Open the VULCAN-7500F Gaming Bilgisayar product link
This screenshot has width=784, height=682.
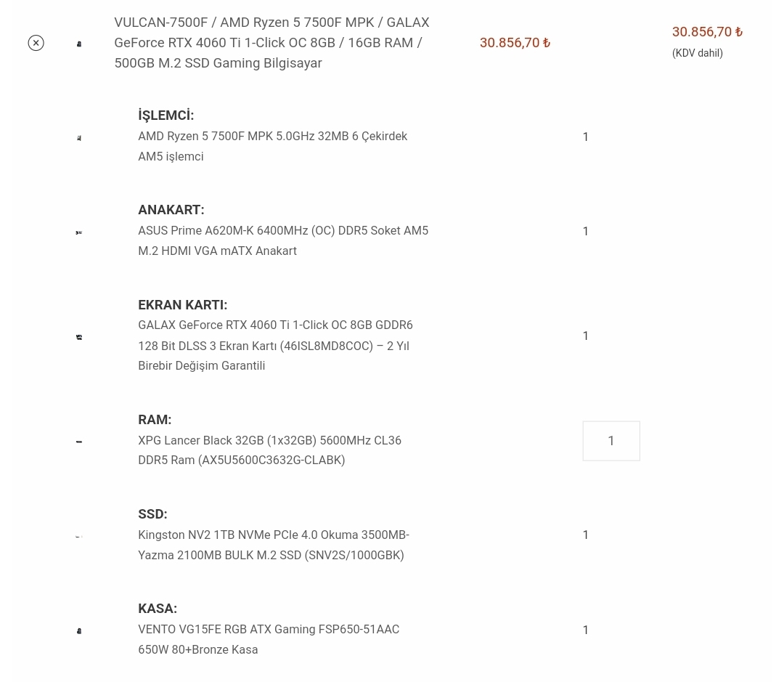(271, 43)
